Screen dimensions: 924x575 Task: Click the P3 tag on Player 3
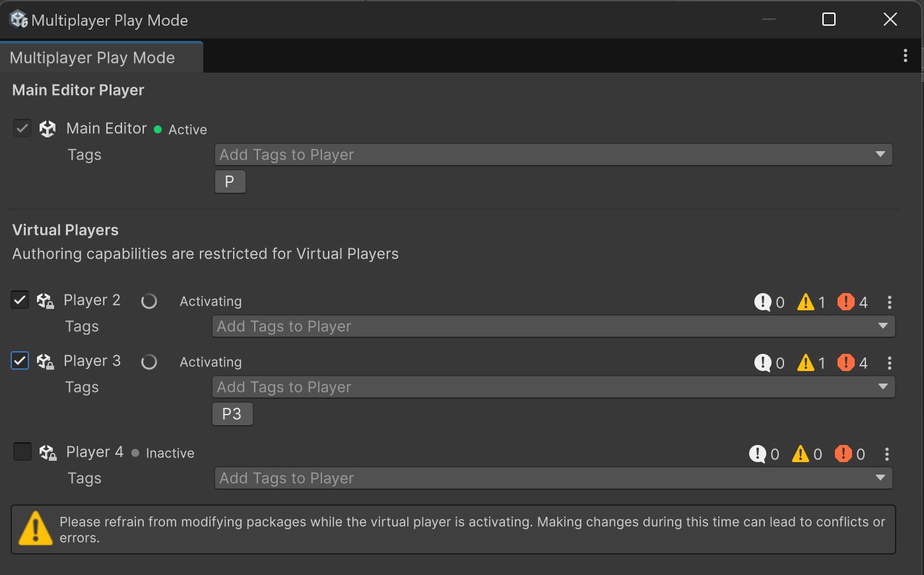tap(232, 414)
